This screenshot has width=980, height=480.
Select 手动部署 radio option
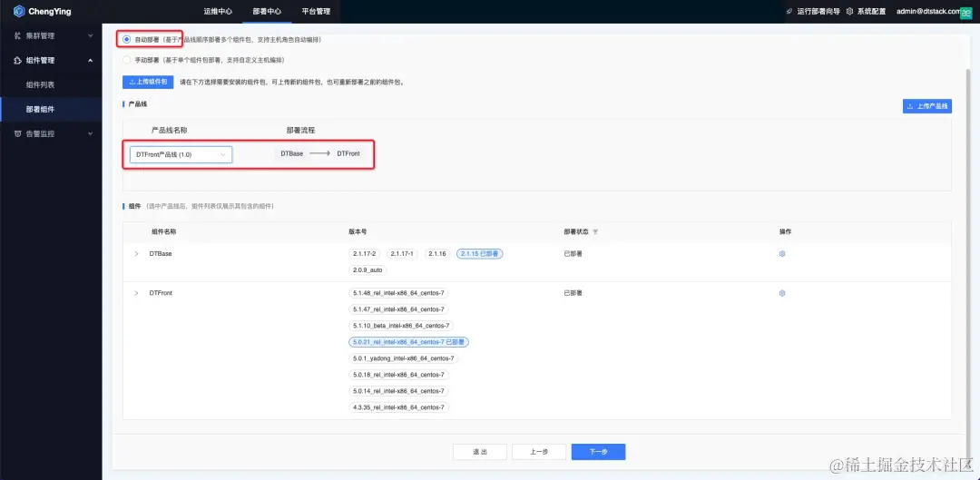tap(127, 60)
